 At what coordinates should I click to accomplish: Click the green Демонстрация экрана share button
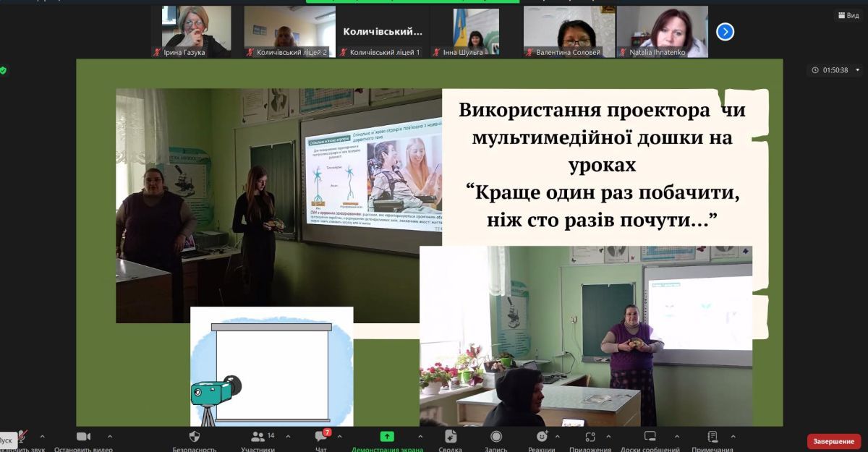[x=387, y=437]
